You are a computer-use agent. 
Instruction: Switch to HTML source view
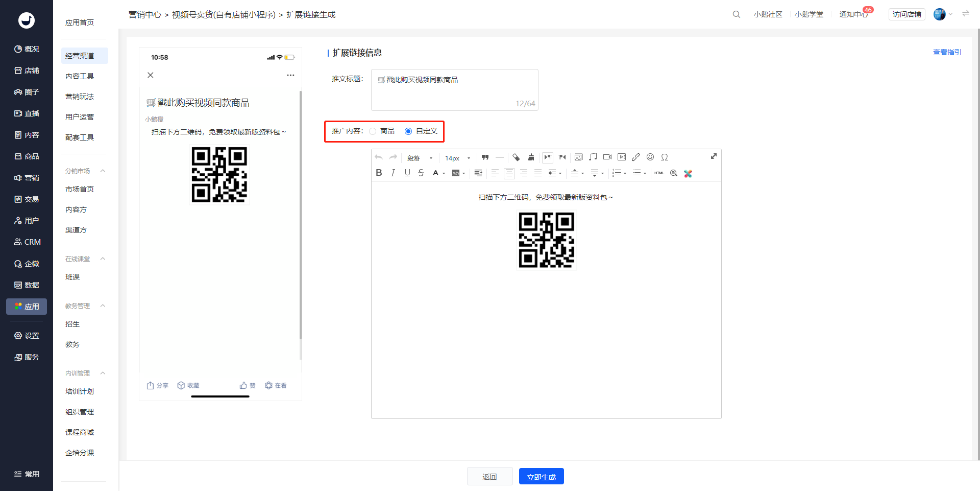pyautogui.click(x=659, y=173)
